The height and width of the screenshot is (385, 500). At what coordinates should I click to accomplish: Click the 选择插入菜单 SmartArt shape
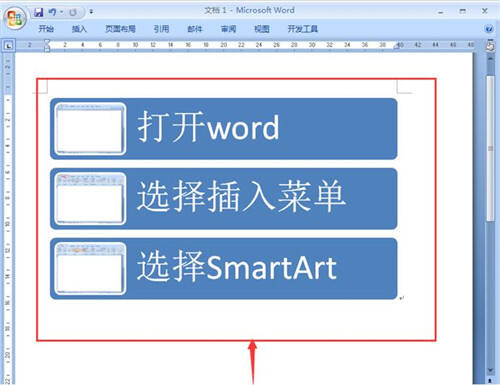click(x=223, y=199)
